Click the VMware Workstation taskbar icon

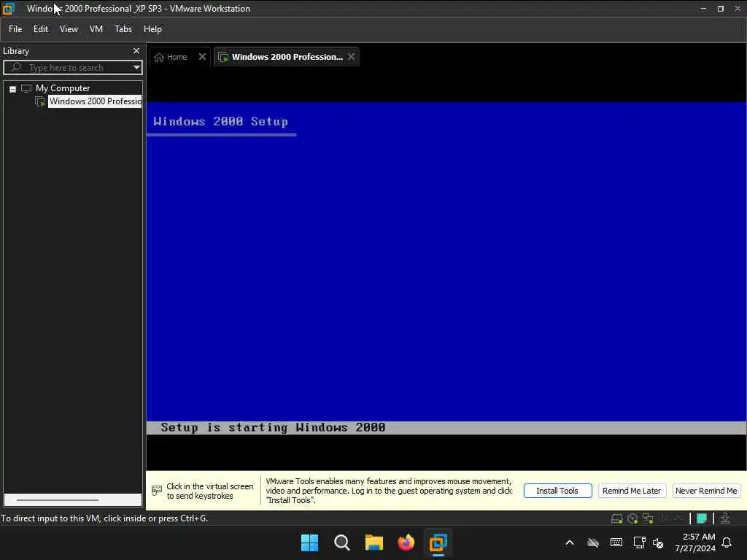tap(438, 542)
